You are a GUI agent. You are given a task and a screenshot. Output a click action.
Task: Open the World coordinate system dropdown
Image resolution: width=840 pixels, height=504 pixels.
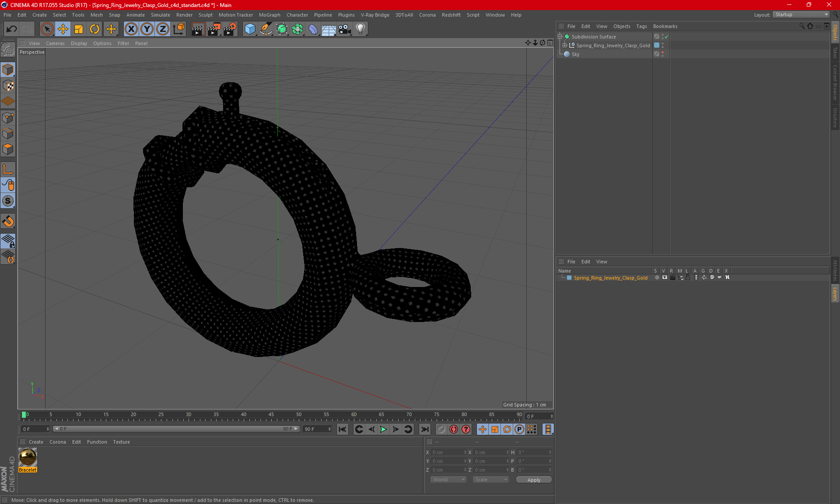448,479
